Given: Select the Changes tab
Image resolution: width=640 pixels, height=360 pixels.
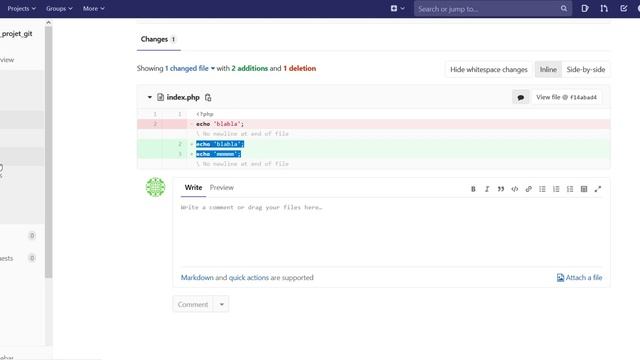Looking at the screenshot, I should [x=158, y=40].
